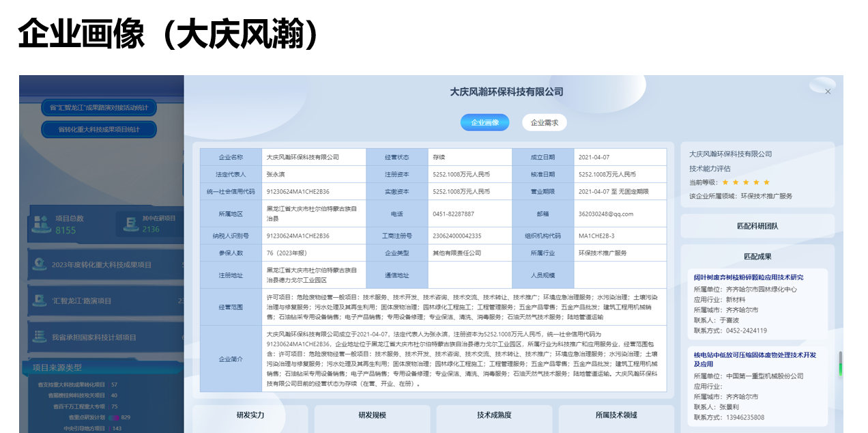Click the 实缴资本 value 5252.1008万元人民币
The image size is (868, 433).
[461, 192]
